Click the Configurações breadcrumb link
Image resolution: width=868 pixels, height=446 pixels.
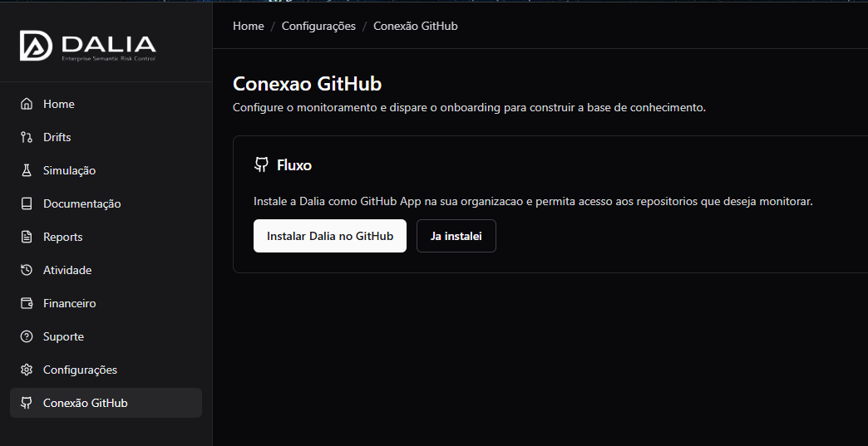coord(319,26)
